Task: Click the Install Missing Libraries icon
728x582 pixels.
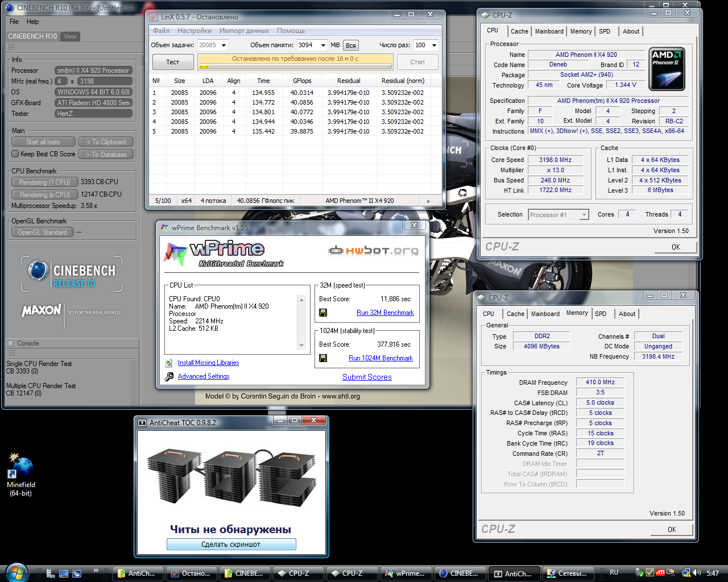Action: 169,363
